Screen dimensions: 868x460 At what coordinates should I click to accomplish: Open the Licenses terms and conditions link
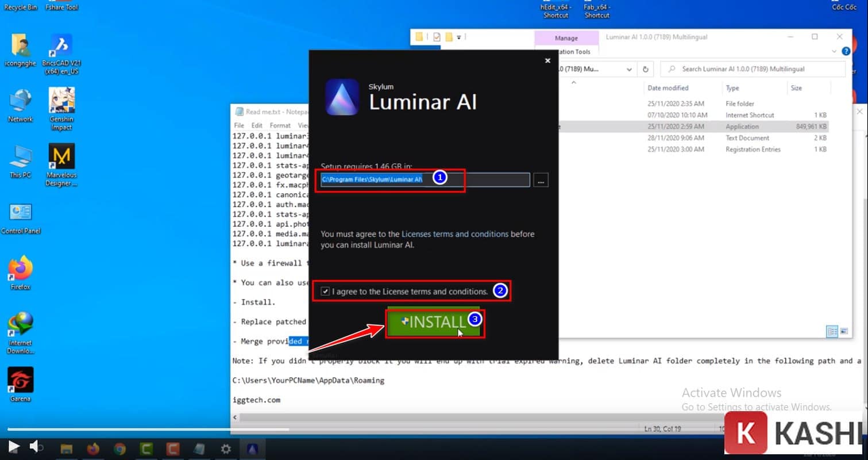[454, 234]
